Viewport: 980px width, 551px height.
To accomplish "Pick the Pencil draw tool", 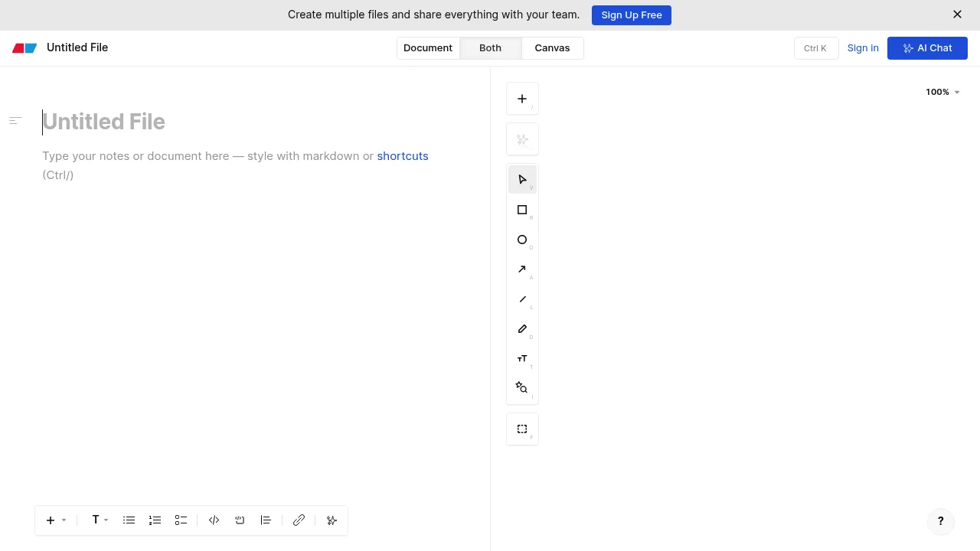I will point(522,329).
